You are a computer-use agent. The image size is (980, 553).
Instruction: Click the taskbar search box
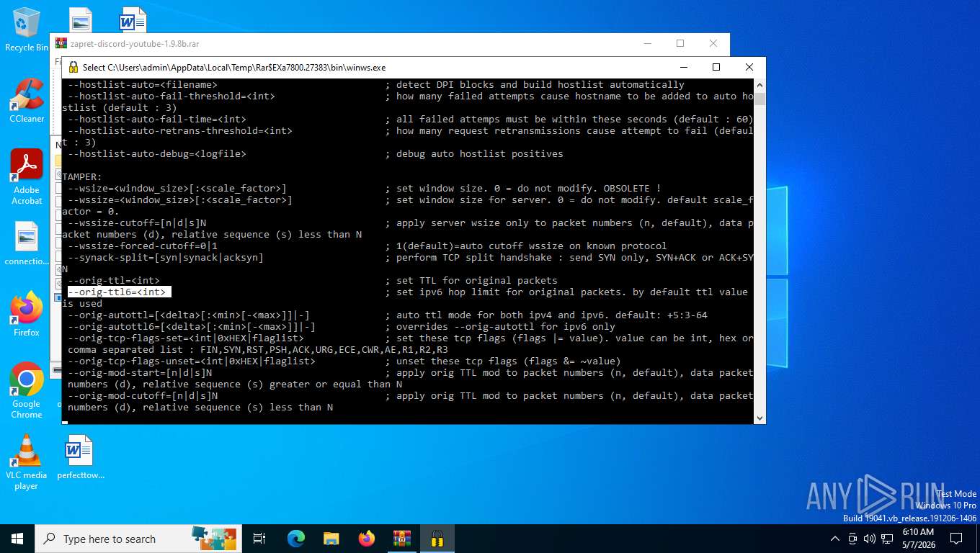click(137, 539)
